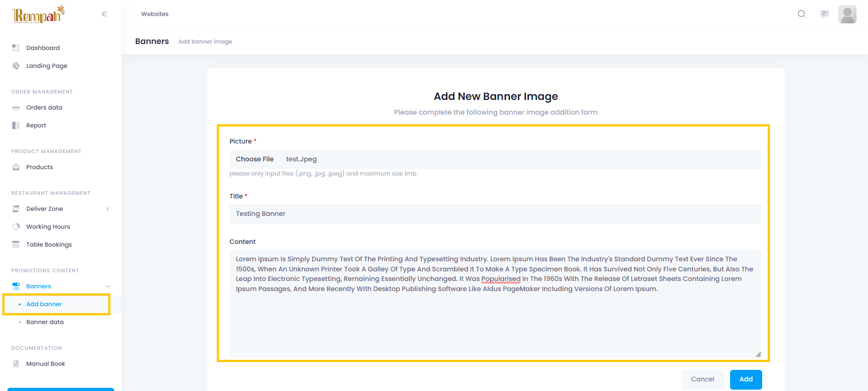Click the Landing Page rocket icon
868x391 pixels.
pos(16,66)
